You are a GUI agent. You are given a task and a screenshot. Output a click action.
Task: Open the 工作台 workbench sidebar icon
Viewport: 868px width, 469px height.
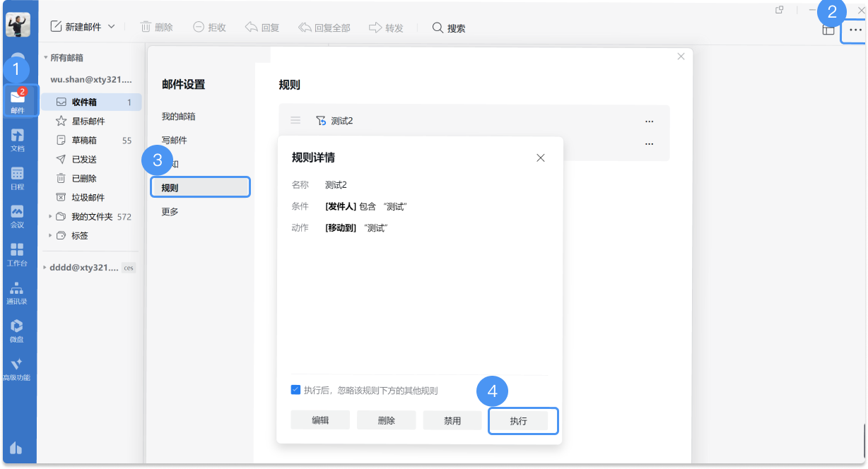point(18,254)
